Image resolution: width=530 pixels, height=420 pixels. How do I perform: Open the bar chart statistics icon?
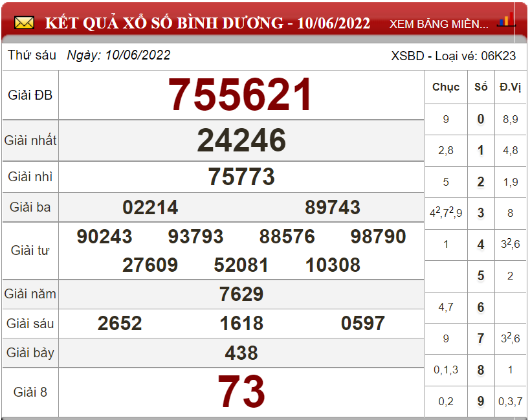(506, 20)
